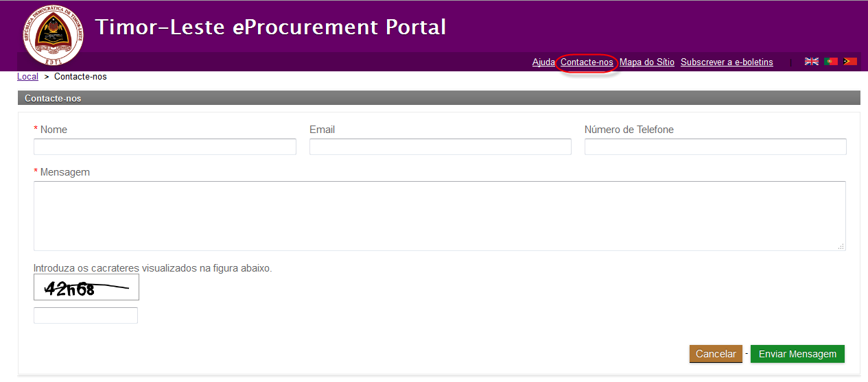
Task: Focus the captcha code entry box
Action: click(x=86, y=315)
